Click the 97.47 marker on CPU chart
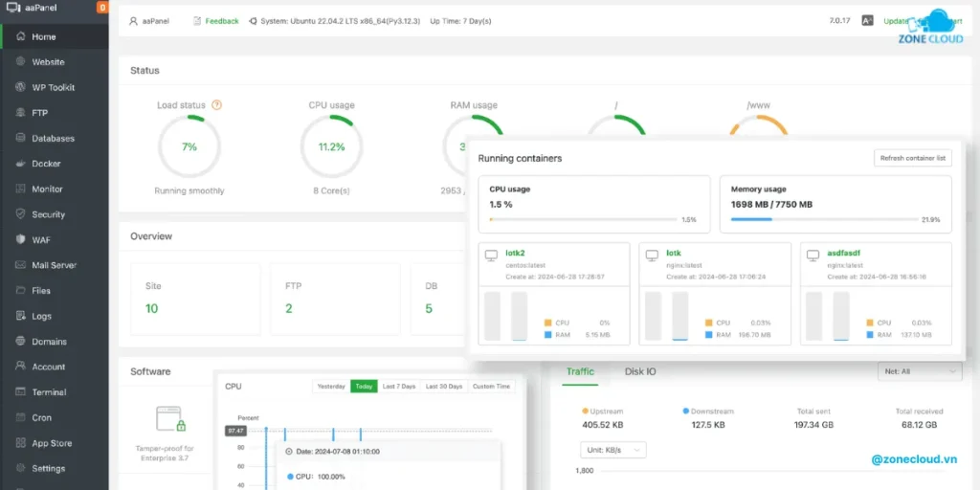This screenshot has width=980, height=490. pos(235,431)
